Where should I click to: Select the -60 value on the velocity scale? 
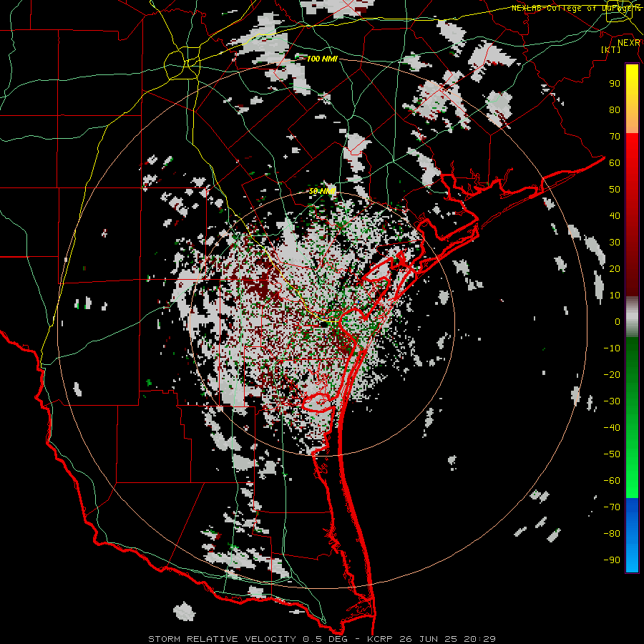coord(612,481)
